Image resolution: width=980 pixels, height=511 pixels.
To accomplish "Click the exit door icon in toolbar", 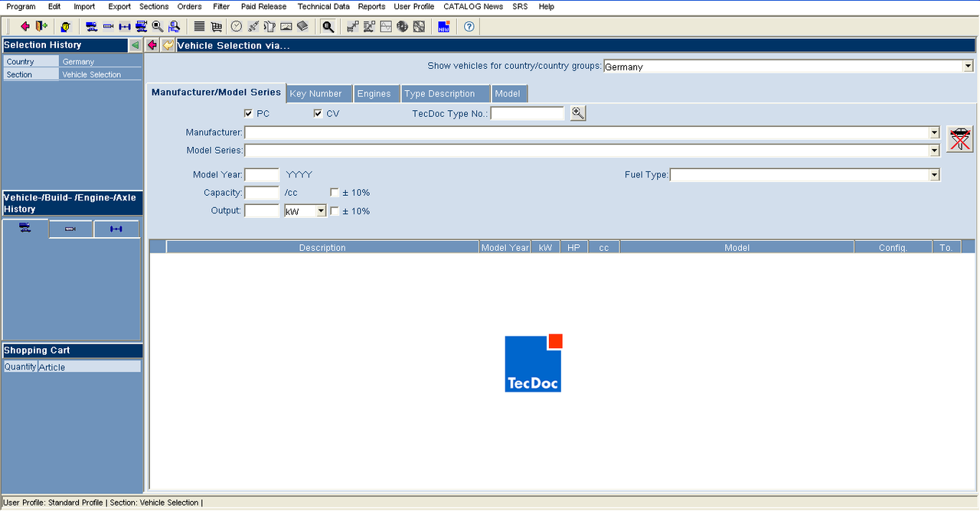I will pyautogui.click(x=41, y=26).
